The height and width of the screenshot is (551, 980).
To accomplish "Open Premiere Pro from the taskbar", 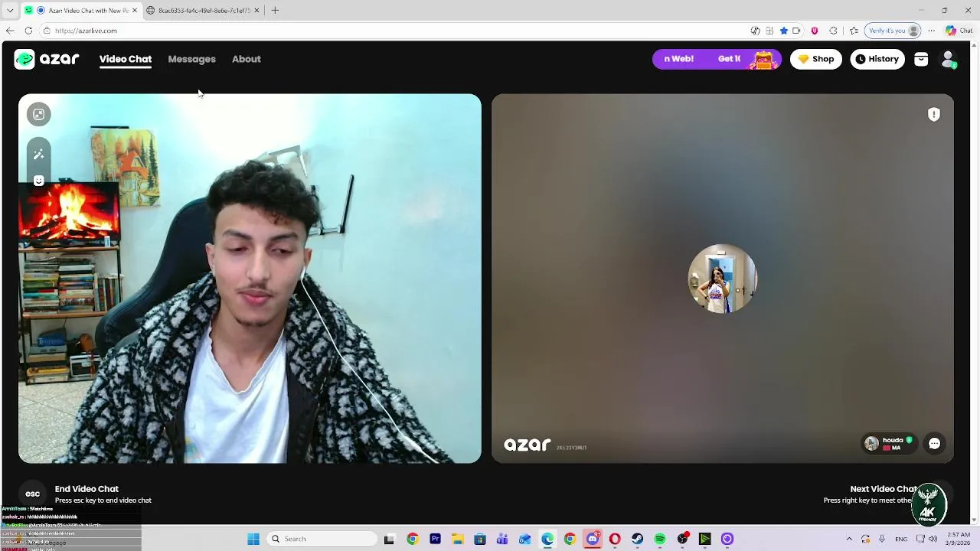I will pos(435,539).
